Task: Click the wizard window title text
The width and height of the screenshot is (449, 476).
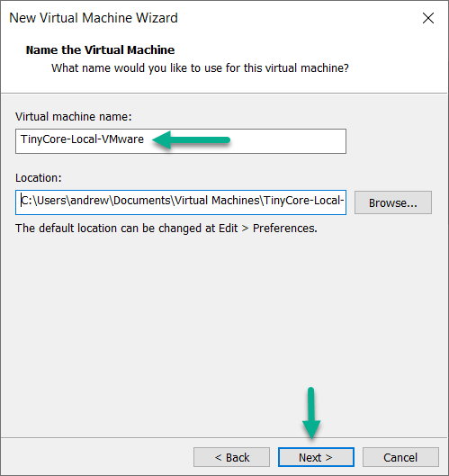Action: point(94,18)
